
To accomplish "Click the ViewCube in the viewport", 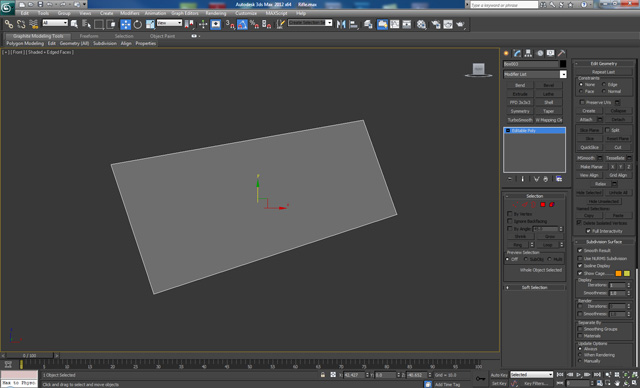I will click(478, 69).
